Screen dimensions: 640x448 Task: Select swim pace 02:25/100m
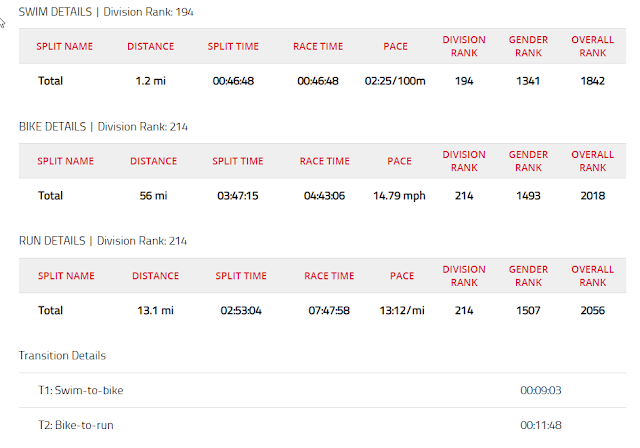[395, 81]
